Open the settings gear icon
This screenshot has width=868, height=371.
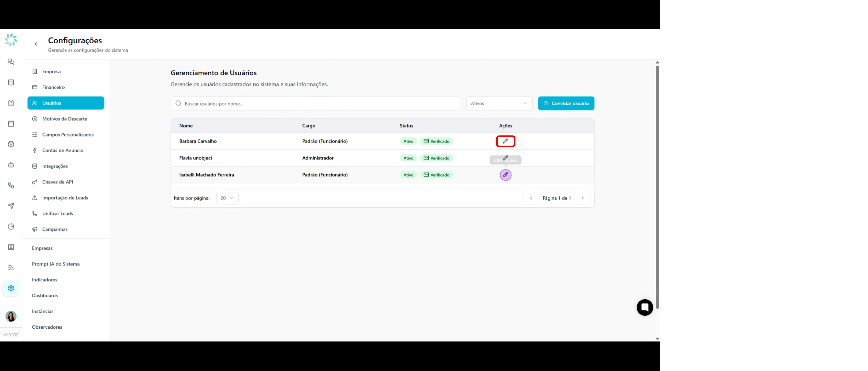click(11, 288)
